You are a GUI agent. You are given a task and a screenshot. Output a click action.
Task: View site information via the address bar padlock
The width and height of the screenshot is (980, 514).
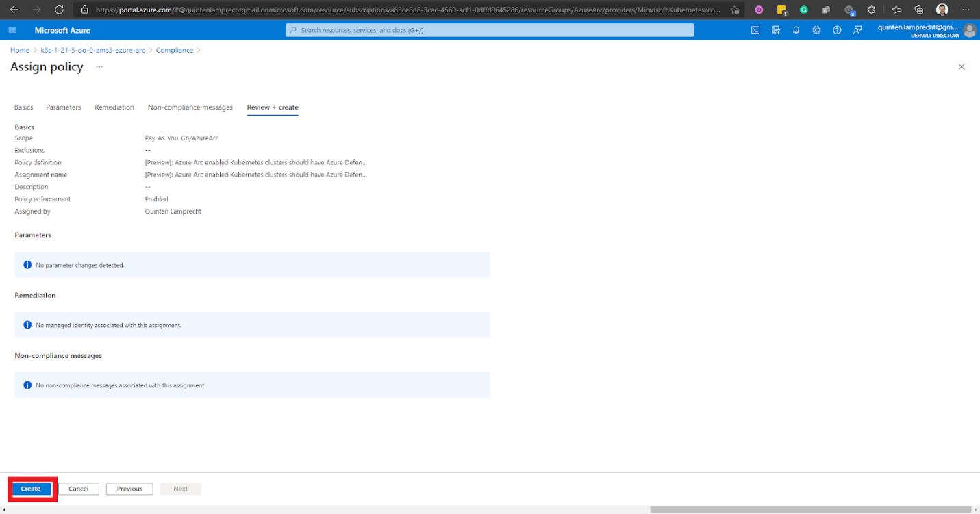(85, 10)
